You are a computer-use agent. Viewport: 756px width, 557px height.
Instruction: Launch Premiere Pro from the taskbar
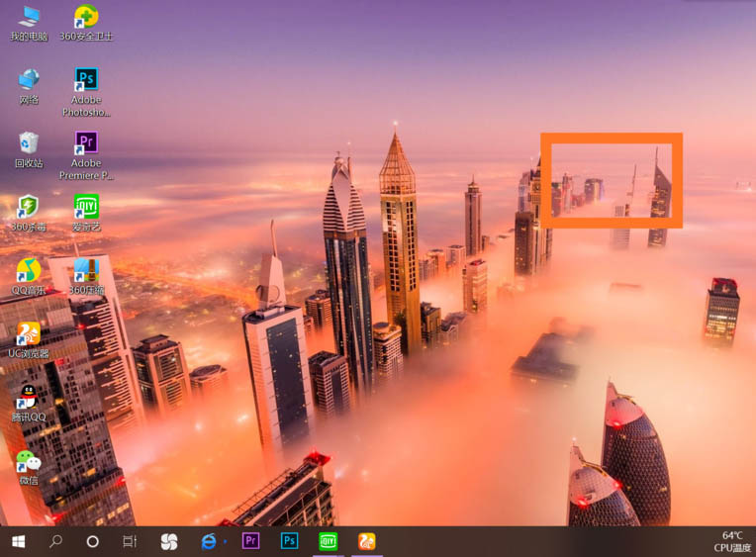[250, 541]
